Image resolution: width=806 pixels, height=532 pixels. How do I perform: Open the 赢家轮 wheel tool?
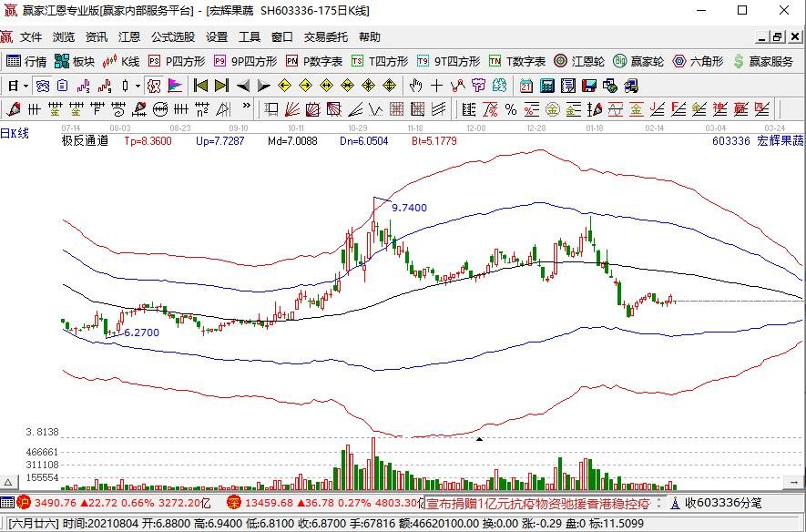638,62
